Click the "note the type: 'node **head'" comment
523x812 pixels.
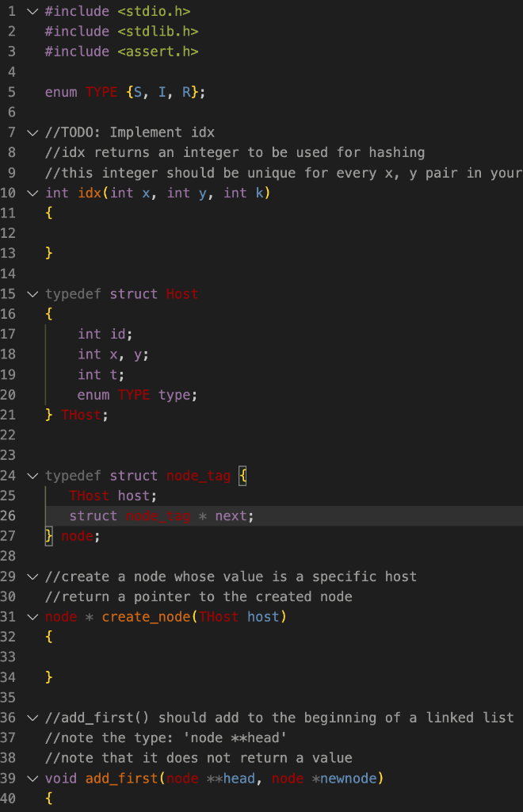pyautogui.click(x=166, y=738)
